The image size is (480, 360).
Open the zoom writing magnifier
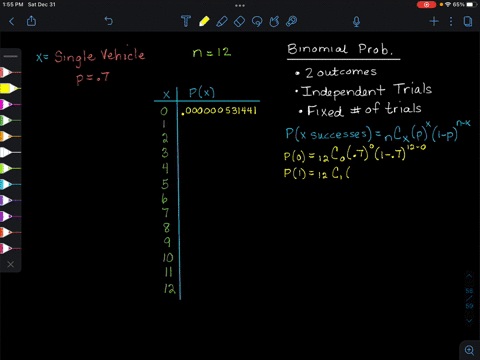pos(469,350)
